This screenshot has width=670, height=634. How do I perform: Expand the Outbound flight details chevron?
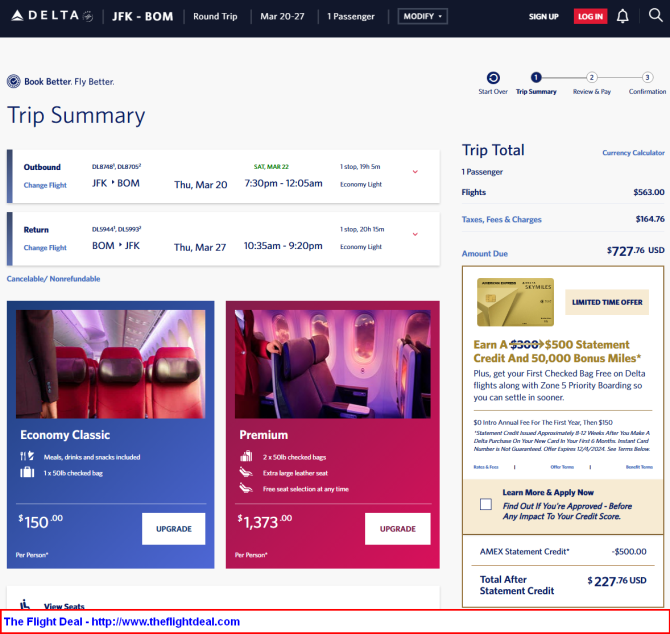415,172
